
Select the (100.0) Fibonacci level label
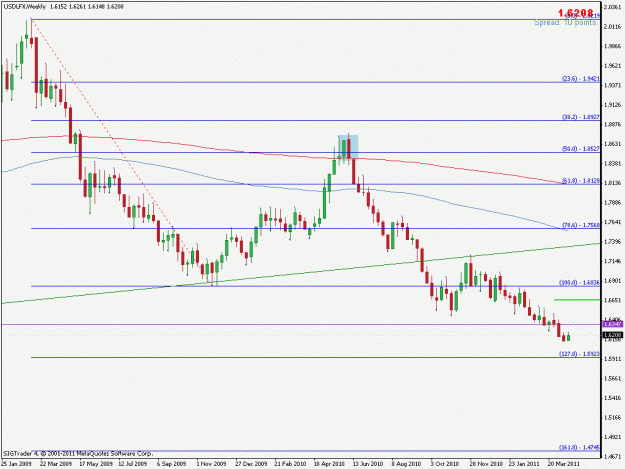(x=580, y=283)
